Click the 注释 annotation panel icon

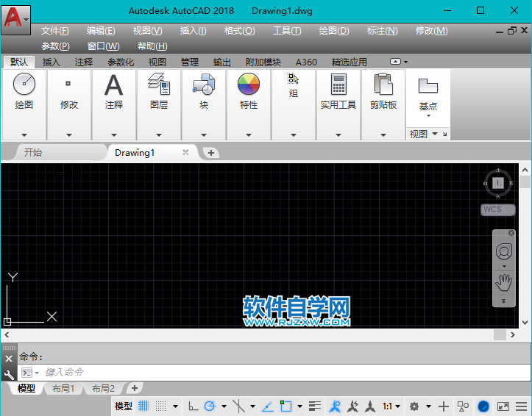(114, 85)
